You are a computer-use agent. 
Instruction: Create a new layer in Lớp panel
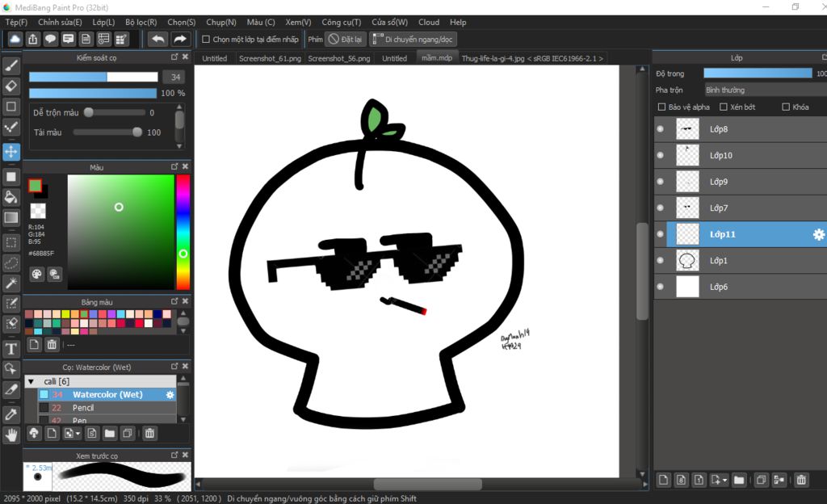664,480
